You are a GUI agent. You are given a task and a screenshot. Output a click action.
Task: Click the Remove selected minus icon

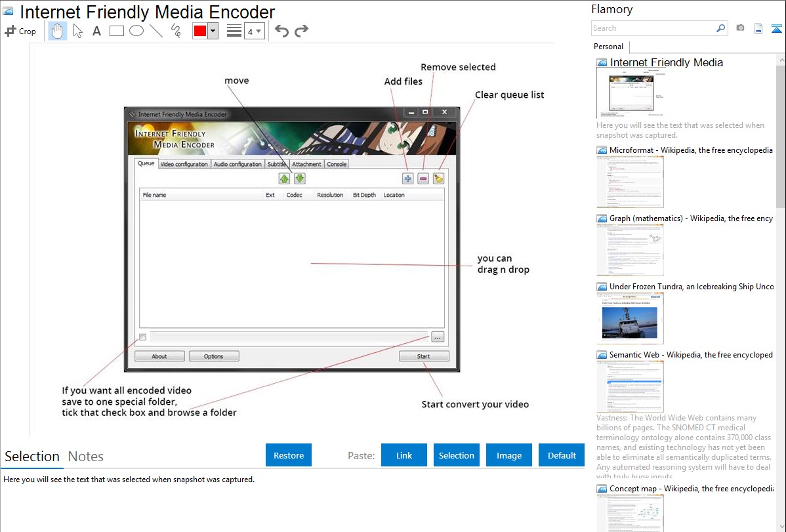click(423, 178)
